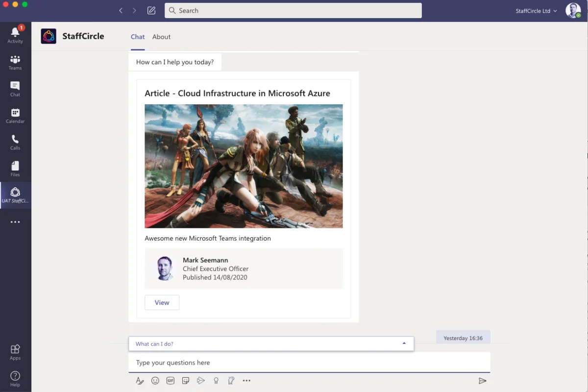The width and height of the screenshot is (588, 392).
Task: Switch to the About tab
Action: (161, 37)
